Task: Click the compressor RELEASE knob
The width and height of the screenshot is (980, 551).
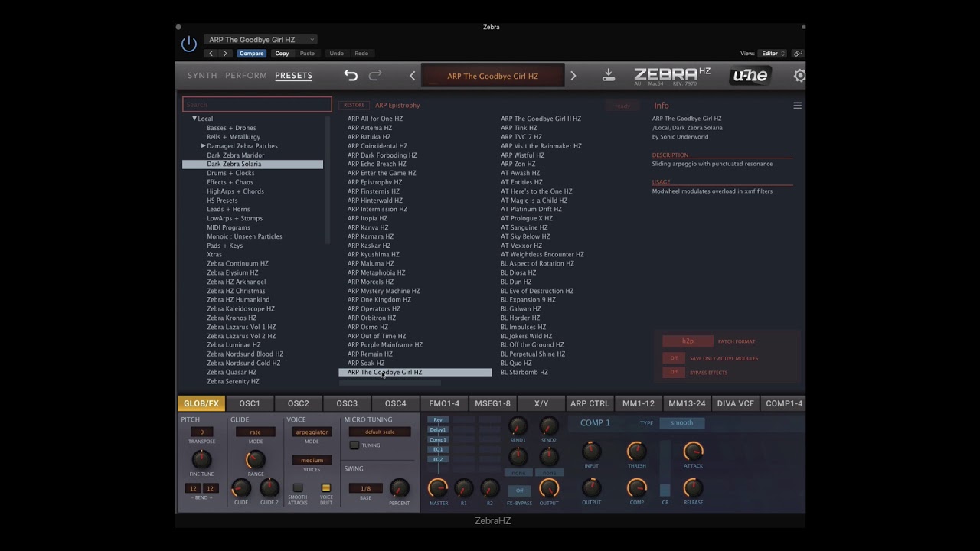Action: (x=693, y=487)
